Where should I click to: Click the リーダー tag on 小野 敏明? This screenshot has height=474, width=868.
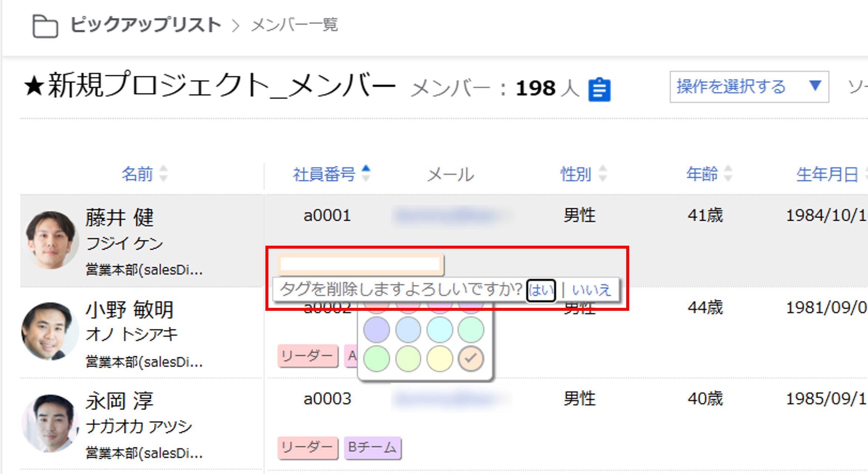(x=308, y=356)
